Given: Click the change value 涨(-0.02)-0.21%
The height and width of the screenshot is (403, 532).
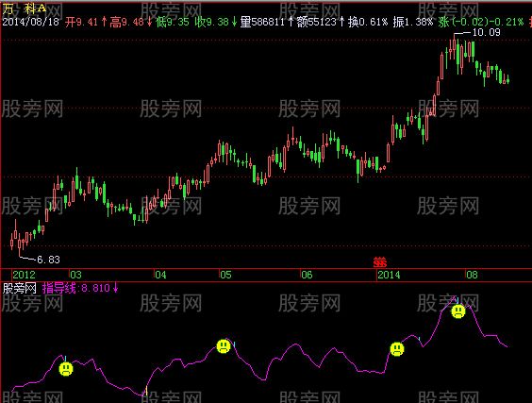Looking at the screenshot, I should [x=481, y=22].
